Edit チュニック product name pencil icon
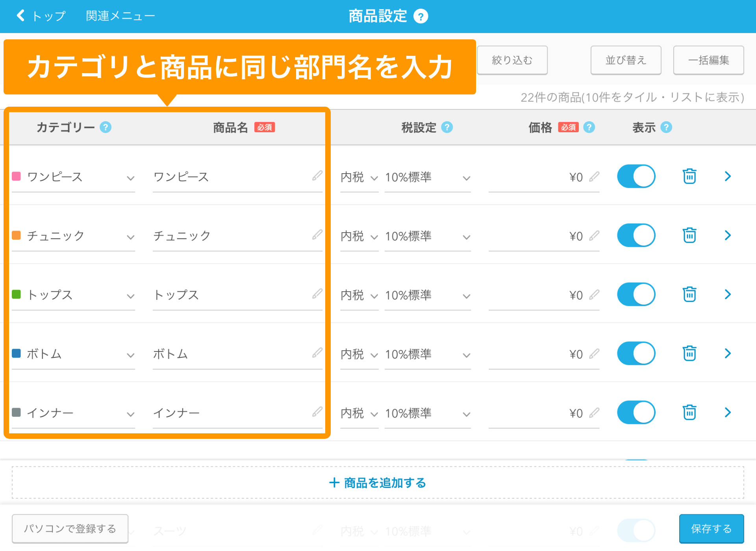Screen dimensions: 756x551 tap(317, 235)
